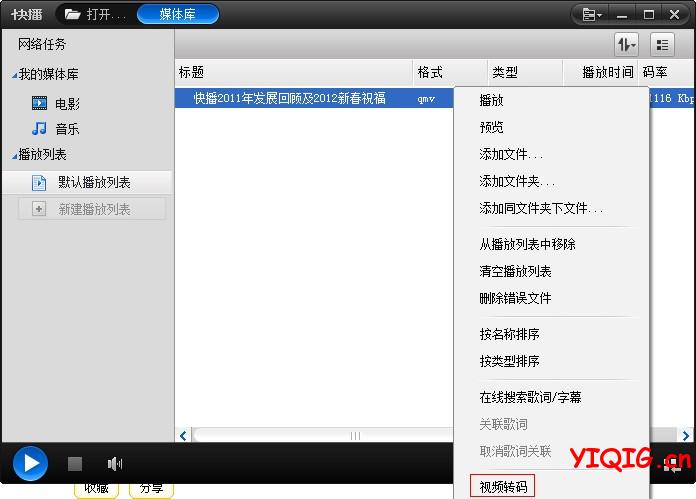The width and height of the screenshot is (696, 499).
Task: Click the horizontal scrollbar left arrow
Action: pos(183,436)
